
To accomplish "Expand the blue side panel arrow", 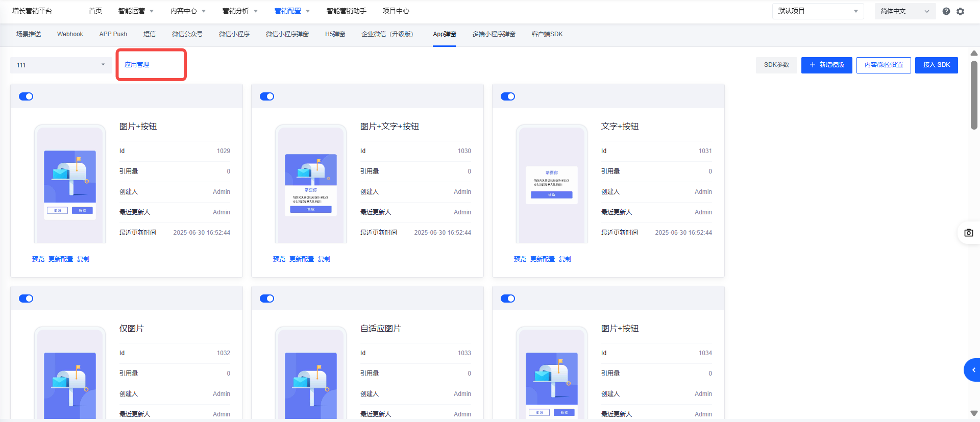I will pyautogui.click(x=973, y=370).
